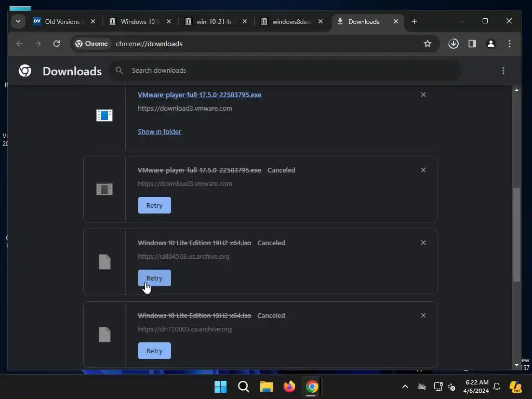
Task: Click the OneDrive cloud tray icon
Action: 422,387
